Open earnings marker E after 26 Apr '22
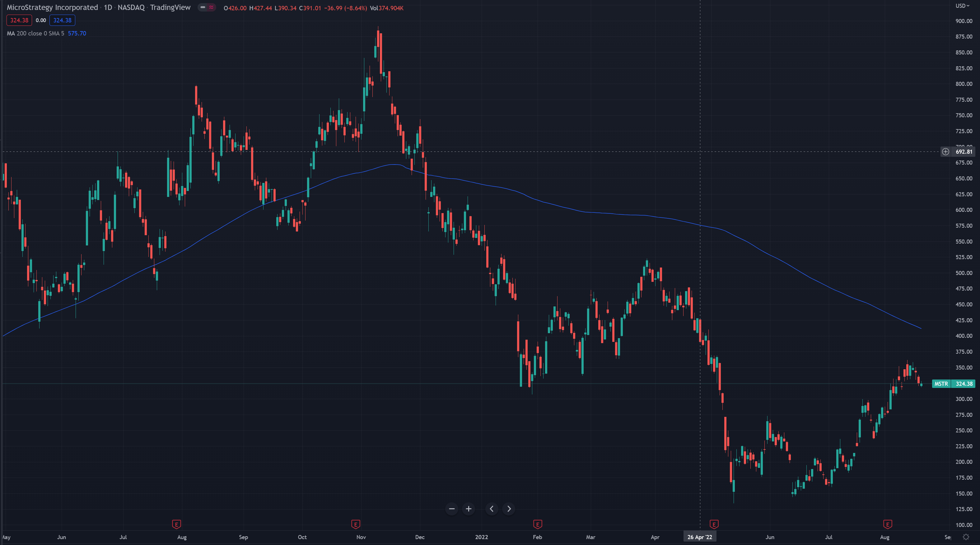 click(x=714, y=524)
